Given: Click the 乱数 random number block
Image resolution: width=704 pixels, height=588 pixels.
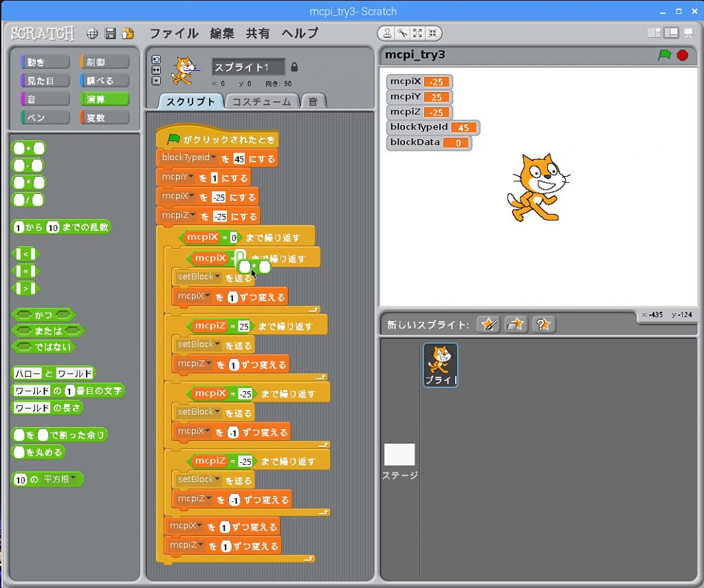Looking at the screenshot, I should click(x=61, y=228).
